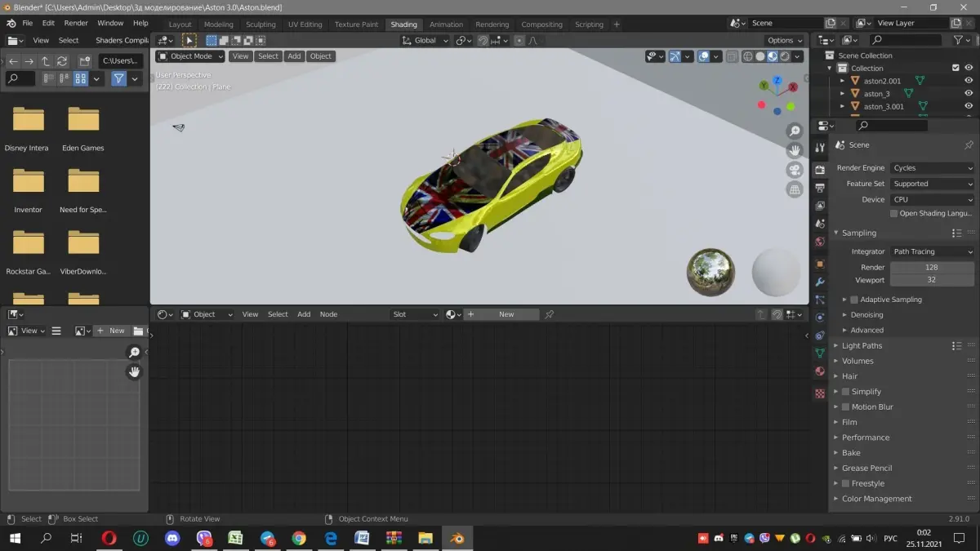Select rendered viewport shading

[x=785, y=56]
